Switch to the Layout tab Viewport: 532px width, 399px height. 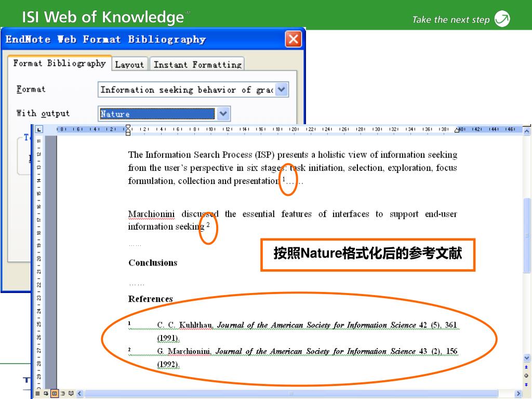[129, 64]
